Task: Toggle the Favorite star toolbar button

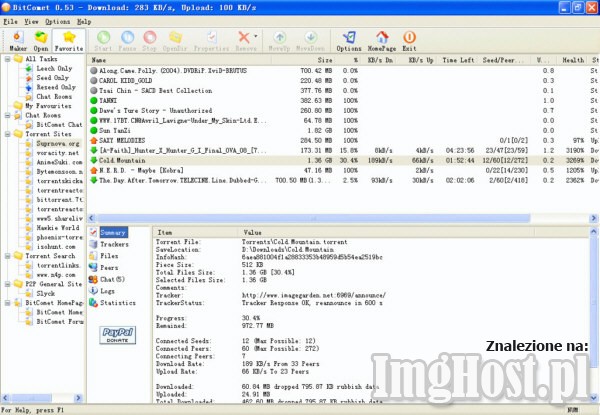Action: pos(69,41)
